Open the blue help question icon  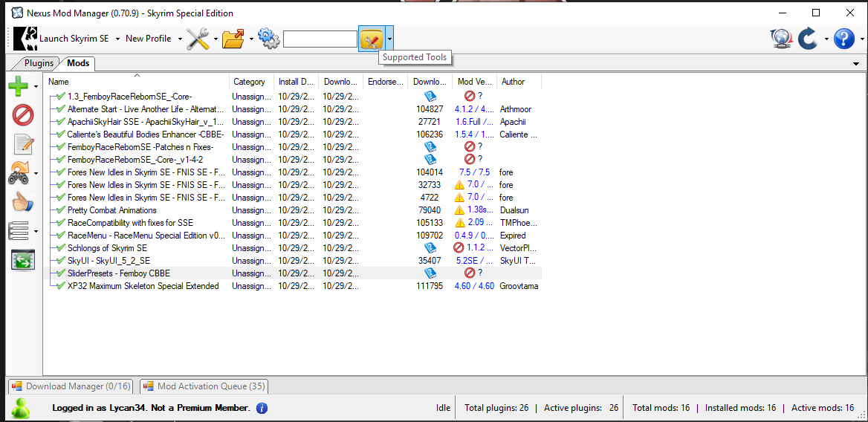point(843,39)
